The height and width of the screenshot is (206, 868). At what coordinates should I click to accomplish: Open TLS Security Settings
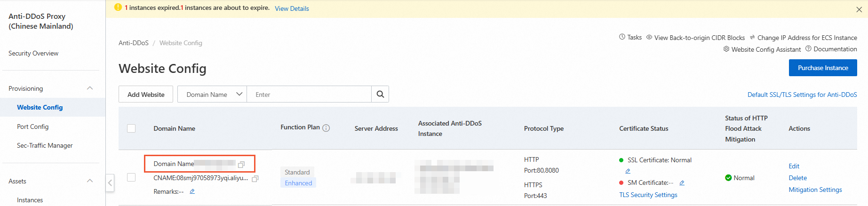(648, 195)
